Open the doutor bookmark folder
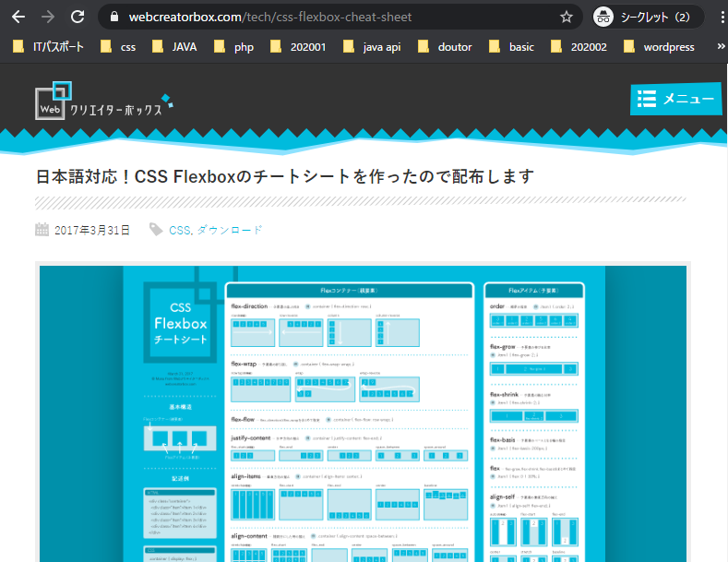 445,46
